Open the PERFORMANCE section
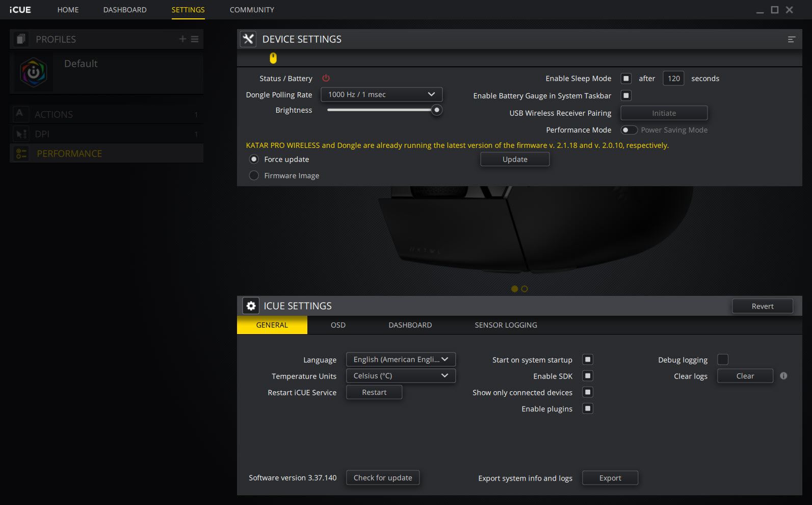Viewport: 812px width, 505px height. point(107,154)
